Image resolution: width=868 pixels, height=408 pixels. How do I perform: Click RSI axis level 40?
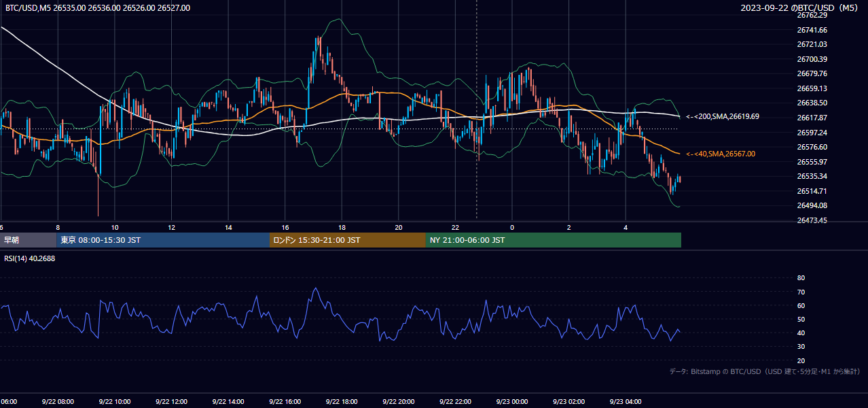click(801, 333)
